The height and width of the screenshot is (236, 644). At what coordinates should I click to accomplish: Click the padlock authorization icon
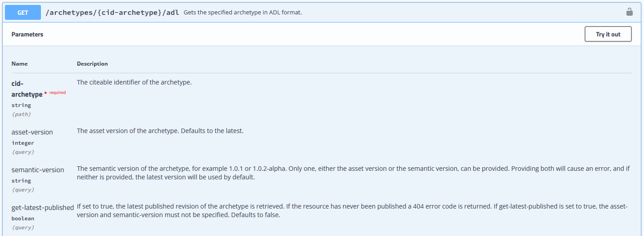[x=630, y=12]
